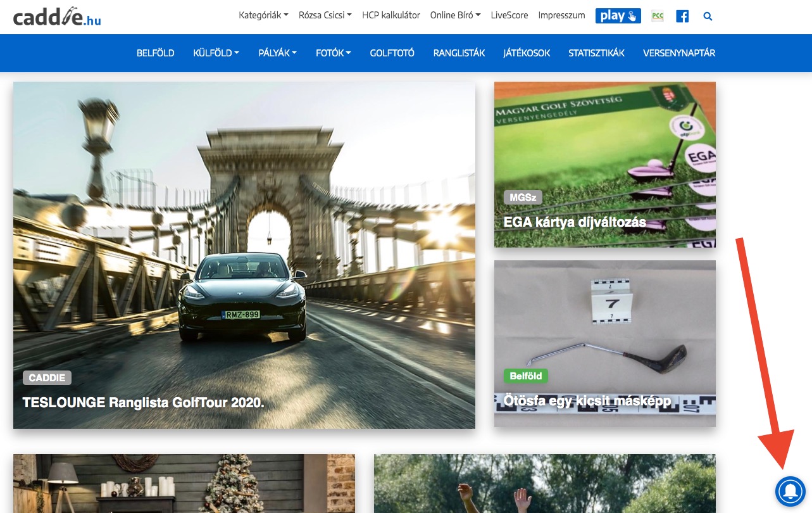
Task: Open the EGA kártya díjváltozás article
Action: [x=575, y=222]
